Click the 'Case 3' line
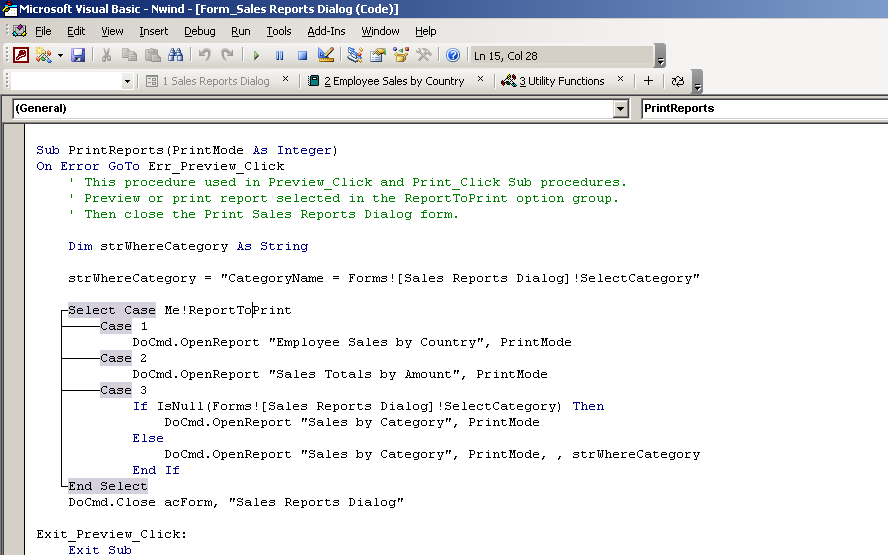Viewport: 888px width, 555px height. pyautogui.click(x=123, y=390)
